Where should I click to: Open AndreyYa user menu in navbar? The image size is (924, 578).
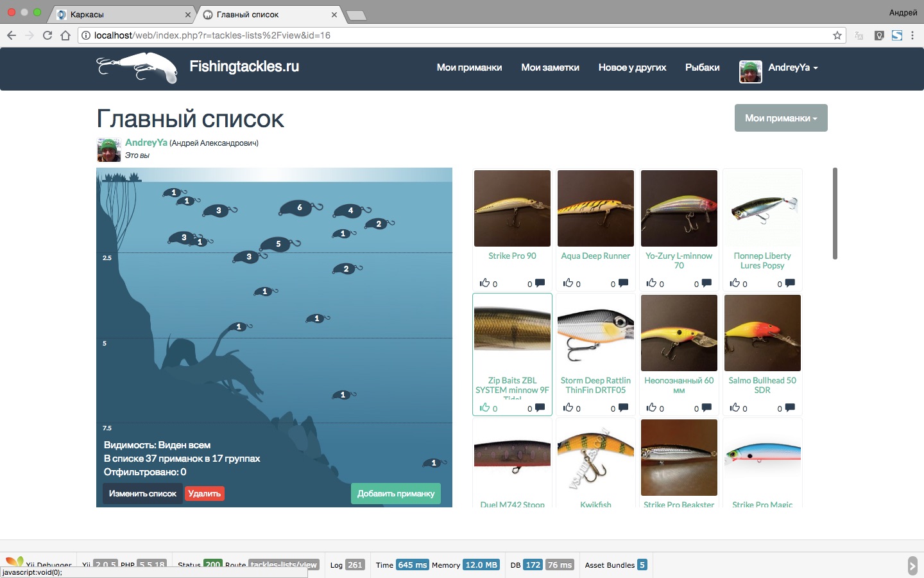coord(793,67)
